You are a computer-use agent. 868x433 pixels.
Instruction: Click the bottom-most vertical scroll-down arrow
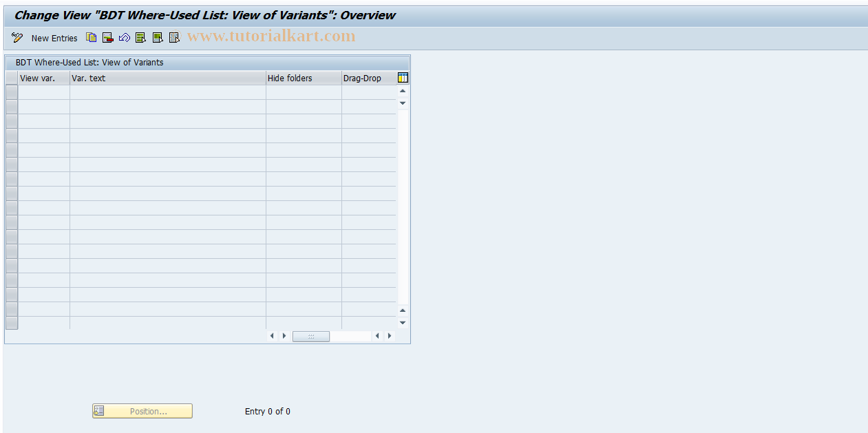click(403, 323)
